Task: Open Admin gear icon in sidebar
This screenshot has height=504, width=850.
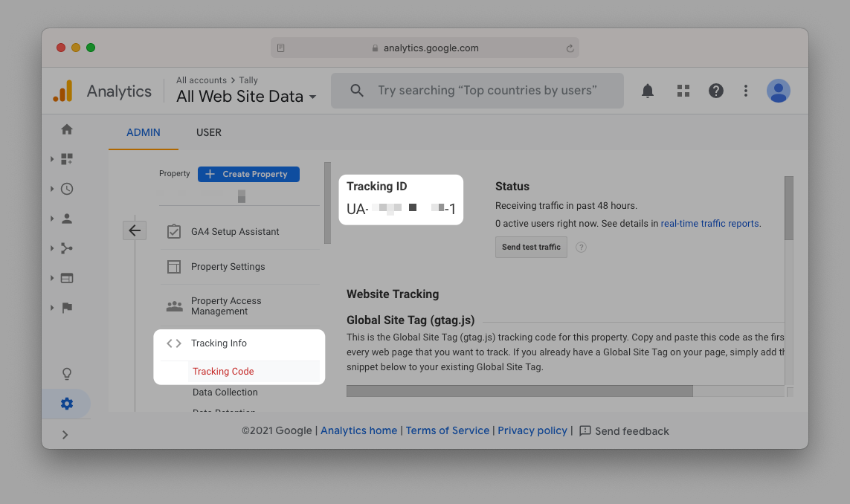Action: 67,404
